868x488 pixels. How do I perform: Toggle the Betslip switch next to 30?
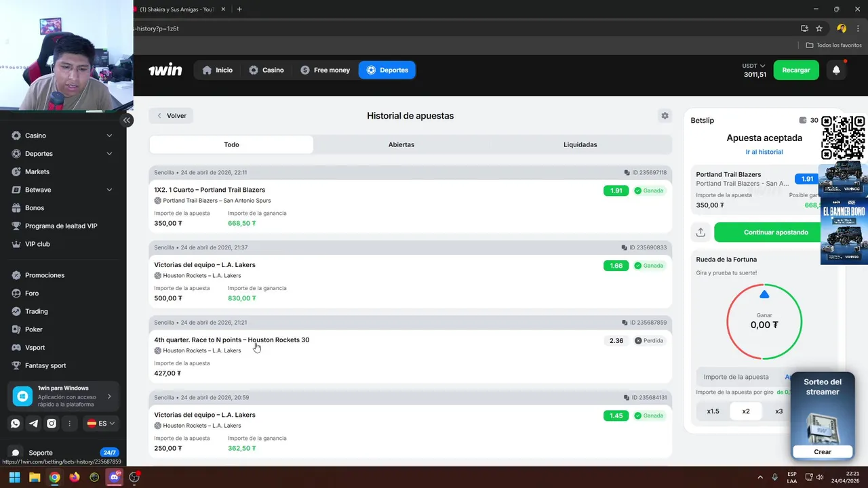pyautogui.click(x=804, y=120)
